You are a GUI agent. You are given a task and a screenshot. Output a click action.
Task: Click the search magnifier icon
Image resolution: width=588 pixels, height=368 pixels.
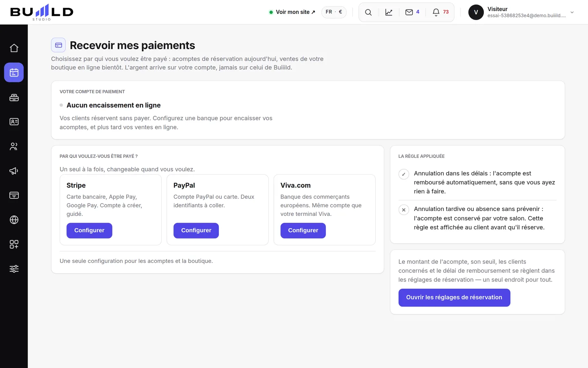click(368, 12)
